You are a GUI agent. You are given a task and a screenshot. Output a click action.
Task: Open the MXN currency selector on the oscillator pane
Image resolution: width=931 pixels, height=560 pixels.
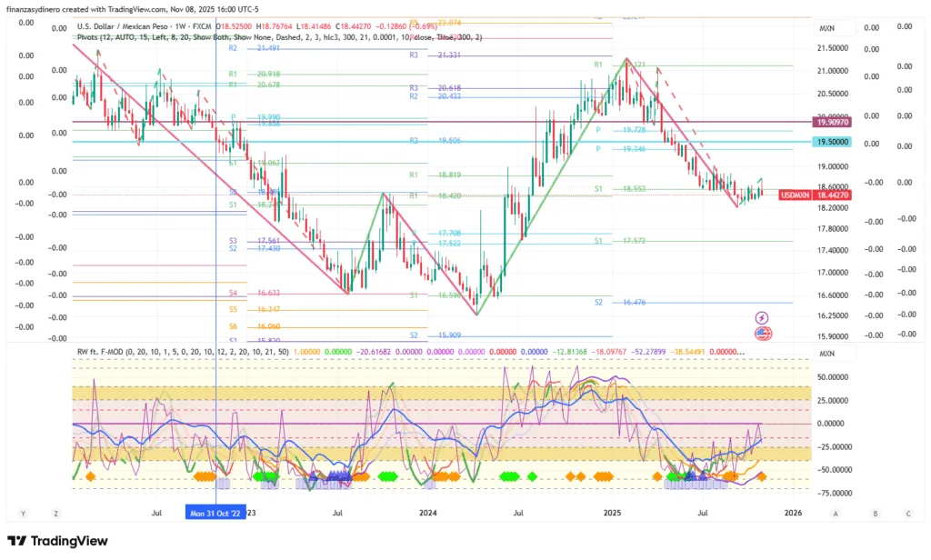click(x=826, y=353)
